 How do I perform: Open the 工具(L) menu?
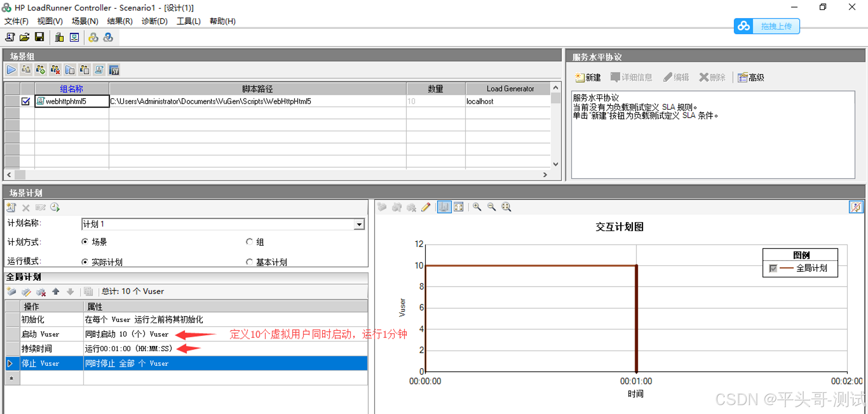click(189, 21)
